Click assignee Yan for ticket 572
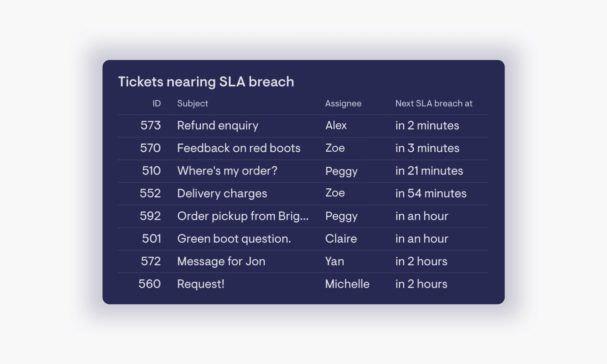The height and width of the screenshot is (364, 607). (335, 261)
